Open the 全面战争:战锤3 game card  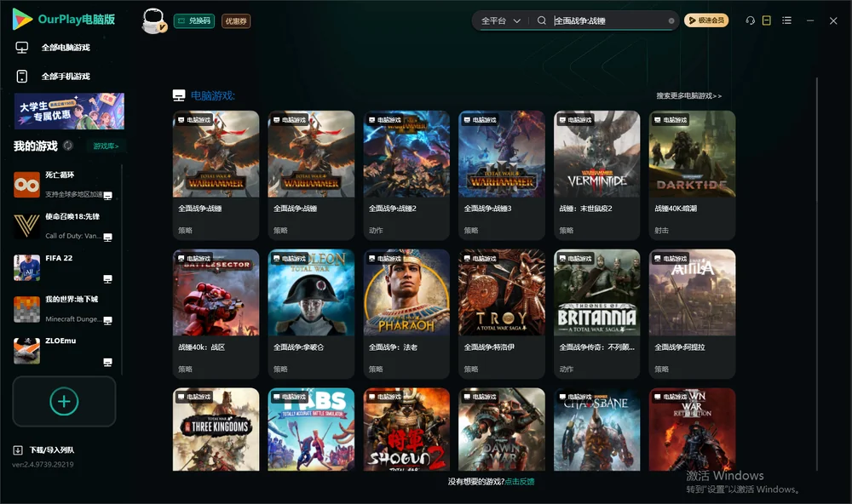(502, 175)
